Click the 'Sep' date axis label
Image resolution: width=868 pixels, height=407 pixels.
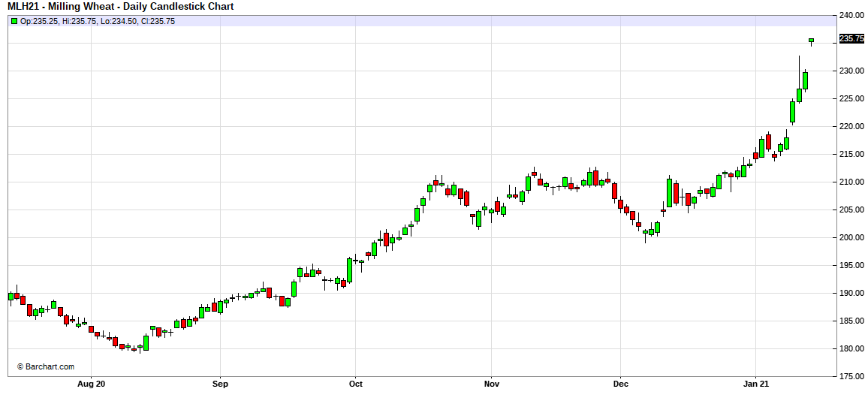coord(220,384)
